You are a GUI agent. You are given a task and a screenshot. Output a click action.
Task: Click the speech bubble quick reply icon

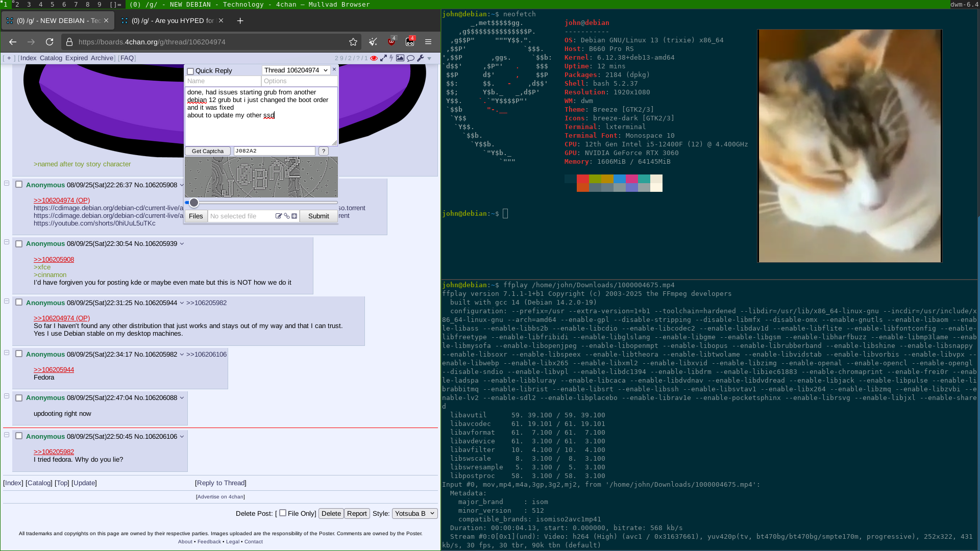410,58
